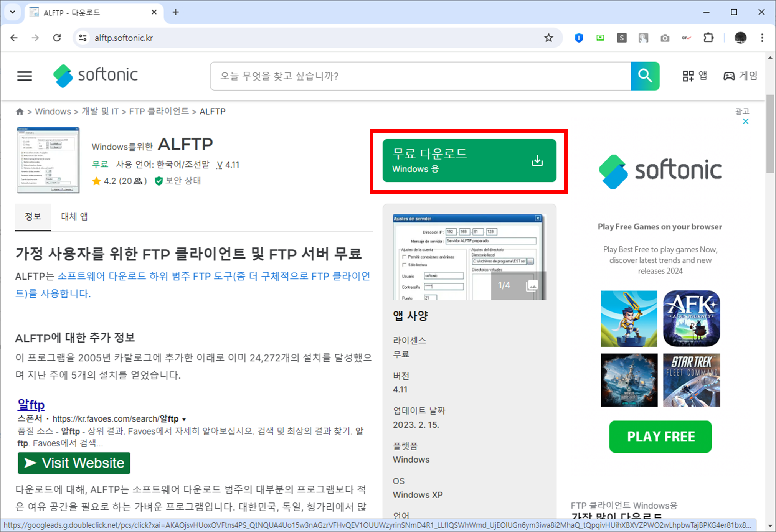
Task: Expand the sponsored 알ftp link dropdown arrow
Action: click(184, 419)
